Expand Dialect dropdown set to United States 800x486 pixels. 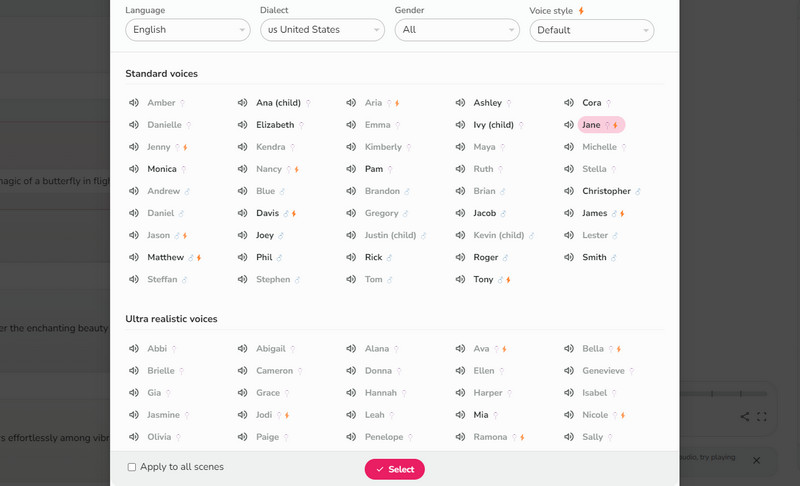coord(322,30)
